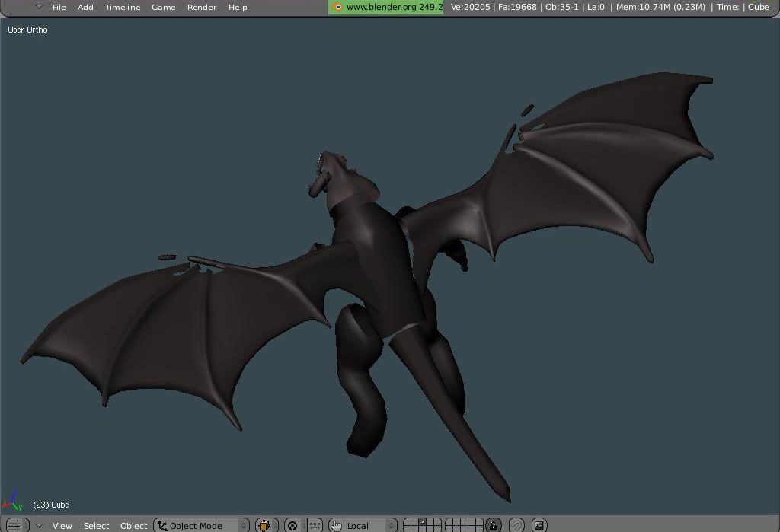
Task: Click the 3D View window type icon
Action: tap(14, 525)
